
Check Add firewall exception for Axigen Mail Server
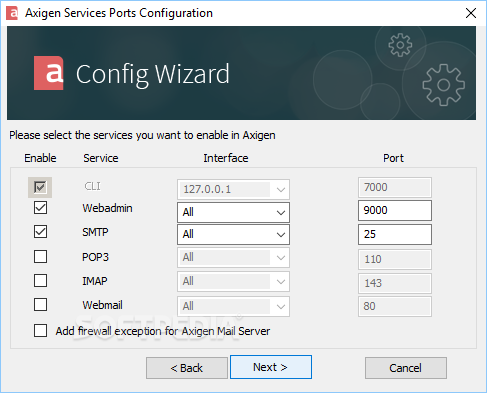[x=40, y=331]
